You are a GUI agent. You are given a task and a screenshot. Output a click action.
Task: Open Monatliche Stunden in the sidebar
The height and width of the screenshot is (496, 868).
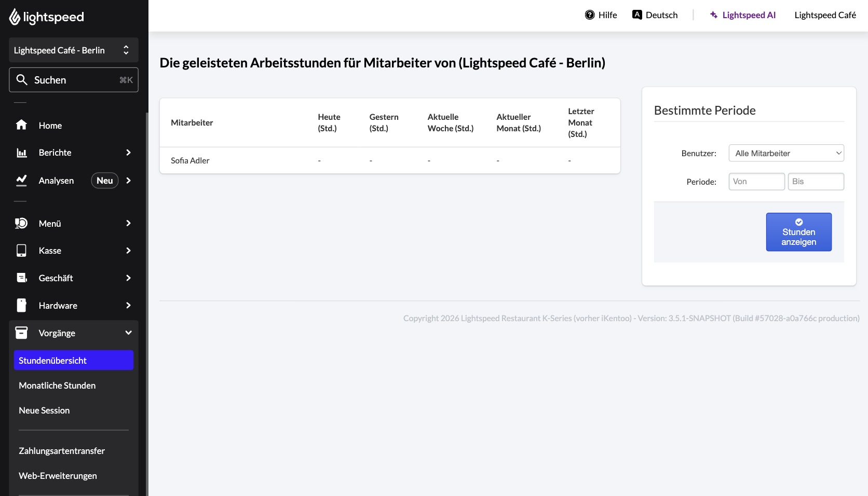57,385
